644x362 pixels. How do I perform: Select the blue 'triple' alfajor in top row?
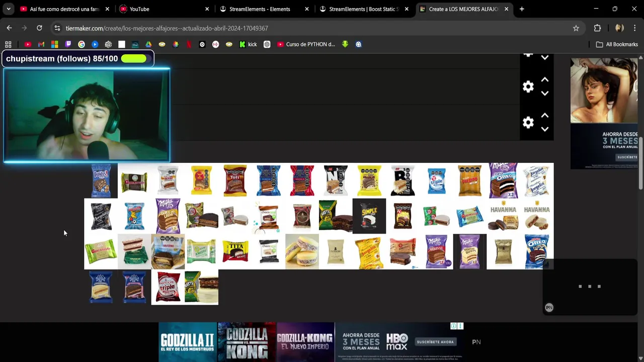436,180
